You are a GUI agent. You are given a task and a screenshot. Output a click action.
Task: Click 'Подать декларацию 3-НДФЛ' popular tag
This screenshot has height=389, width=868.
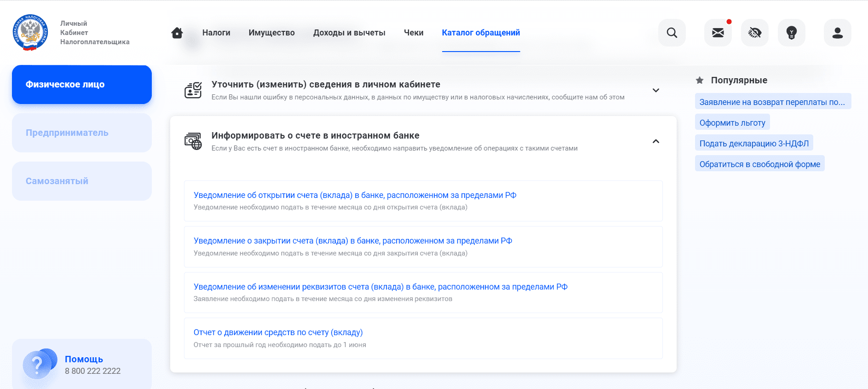754,143
